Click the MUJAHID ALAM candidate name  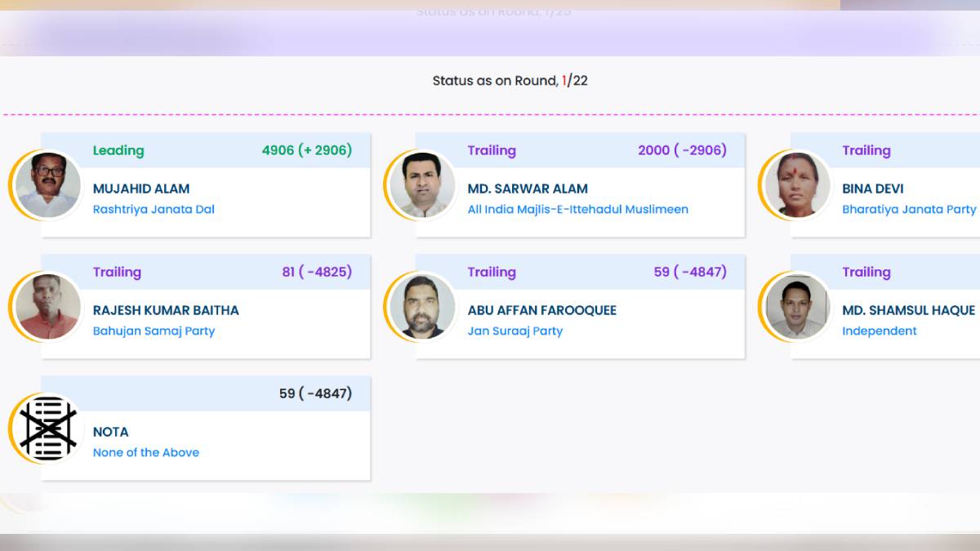140,189
